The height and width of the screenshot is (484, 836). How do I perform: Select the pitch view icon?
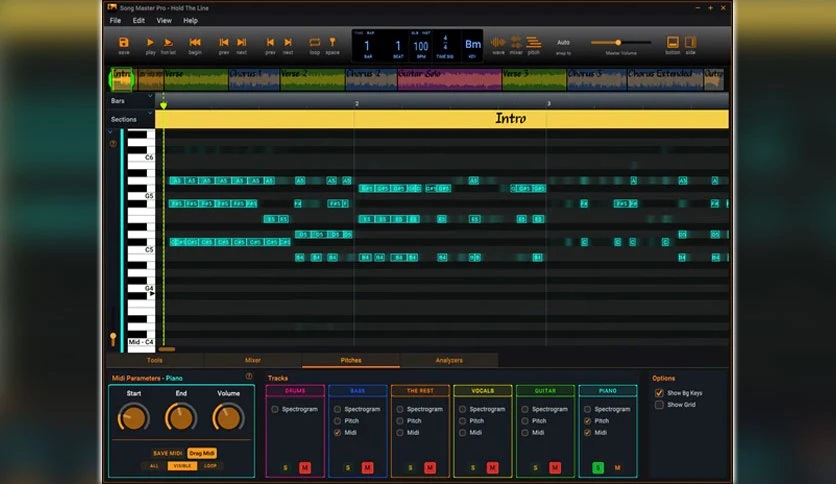534,43
